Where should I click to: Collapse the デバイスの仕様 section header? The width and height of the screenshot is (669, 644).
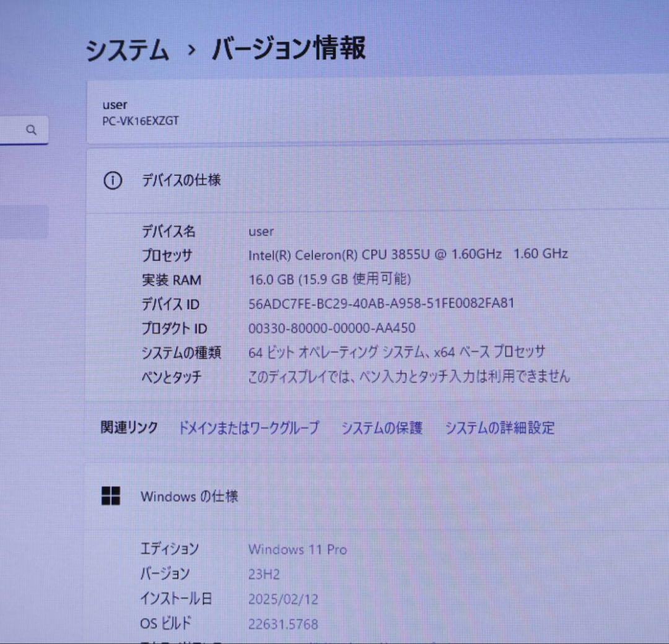pos(378,180)
